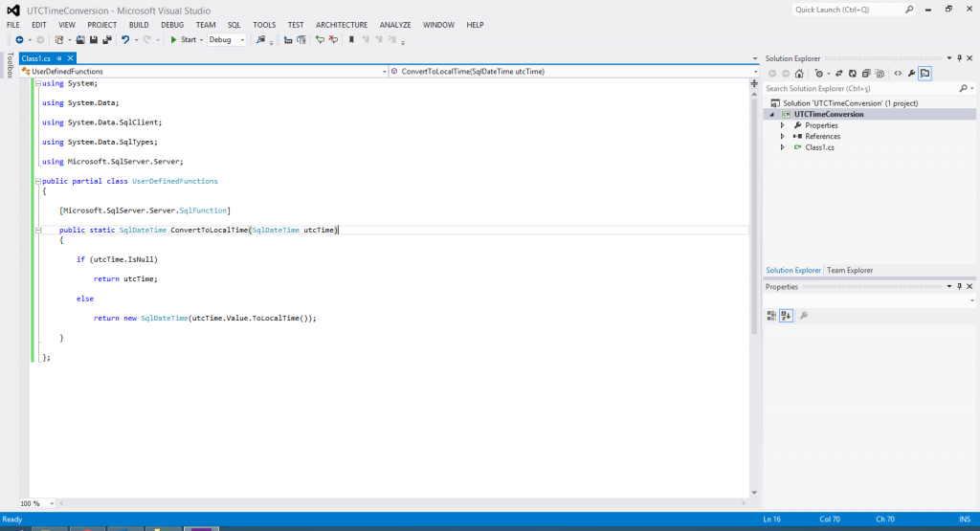Open the Debug configuration dropdown

tap(242, 40)
